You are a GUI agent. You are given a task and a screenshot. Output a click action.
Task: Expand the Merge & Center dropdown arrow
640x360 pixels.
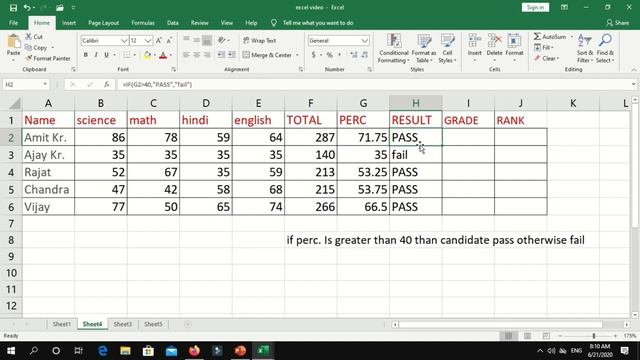(297, 55)
